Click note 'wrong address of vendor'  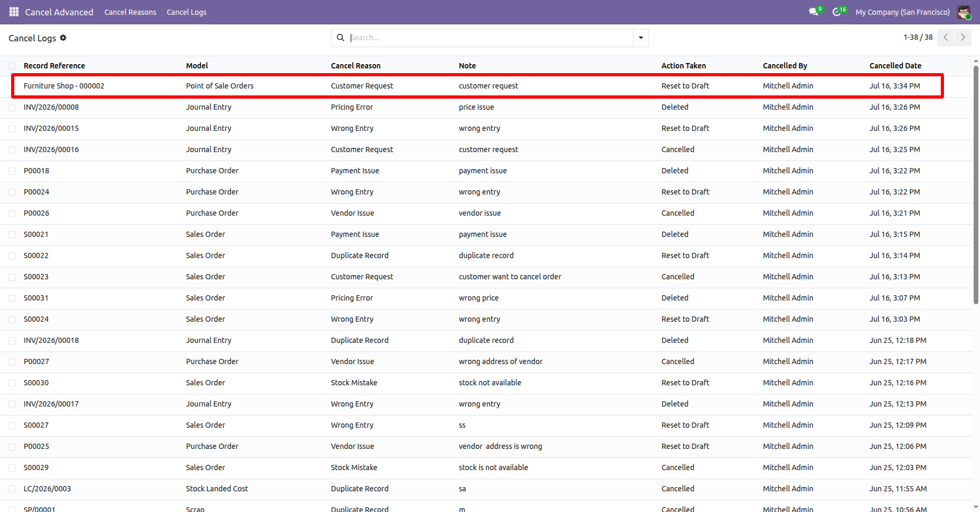501,361
